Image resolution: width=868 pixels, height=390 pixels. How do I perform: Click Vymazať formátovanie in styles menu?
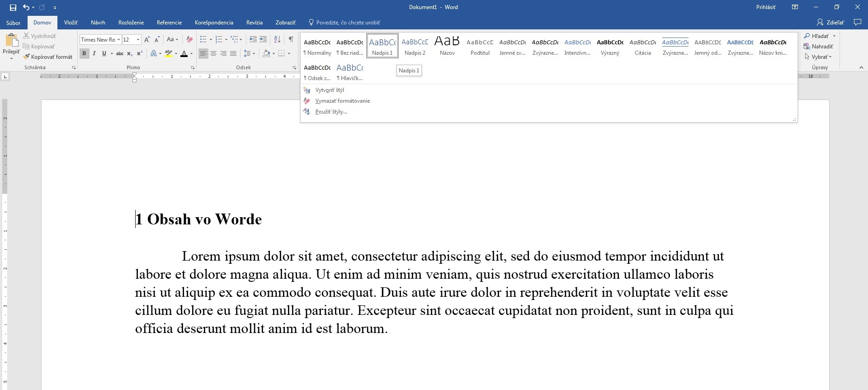tap(343, 101)
